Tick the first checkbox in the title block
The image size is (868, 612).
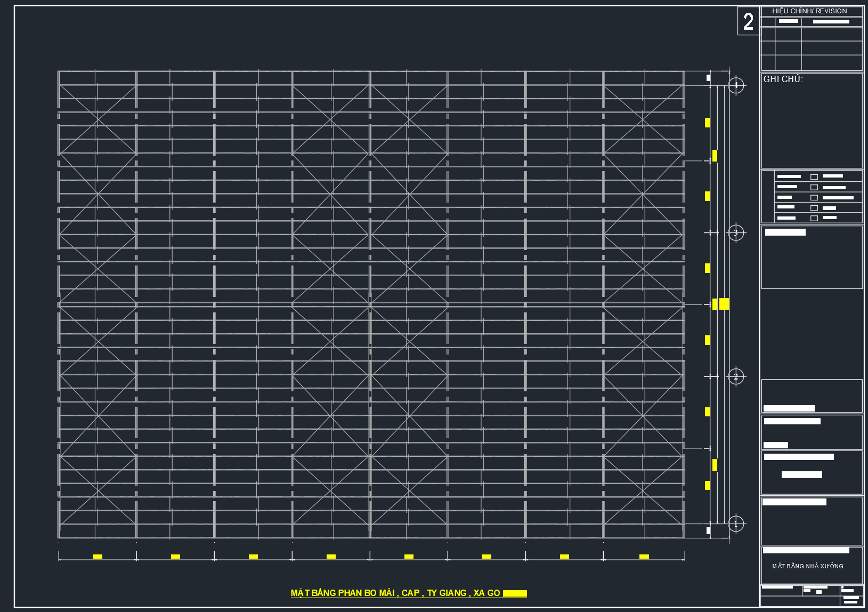coord(814,177)
